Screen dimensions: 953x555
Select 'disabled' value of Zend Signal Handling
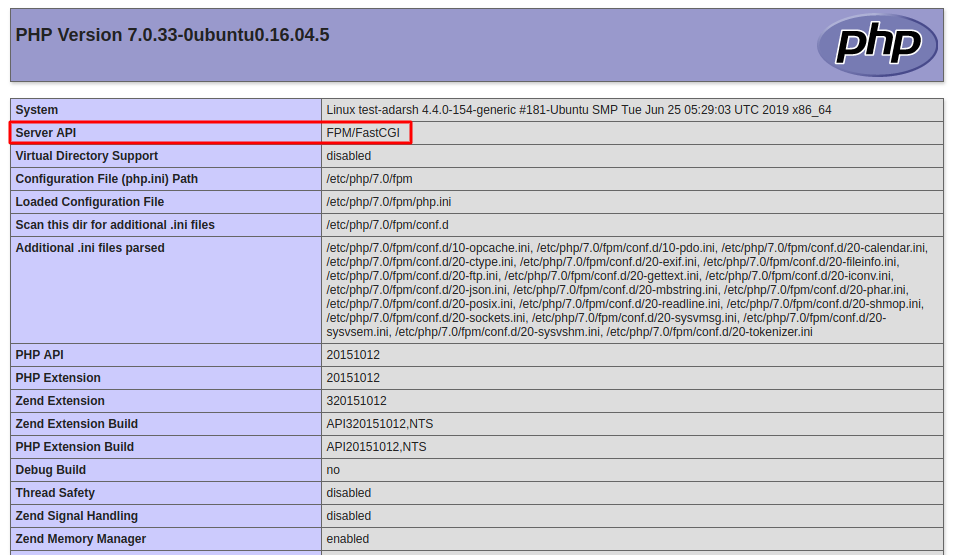pyautogui.click(x=348, y=517)
